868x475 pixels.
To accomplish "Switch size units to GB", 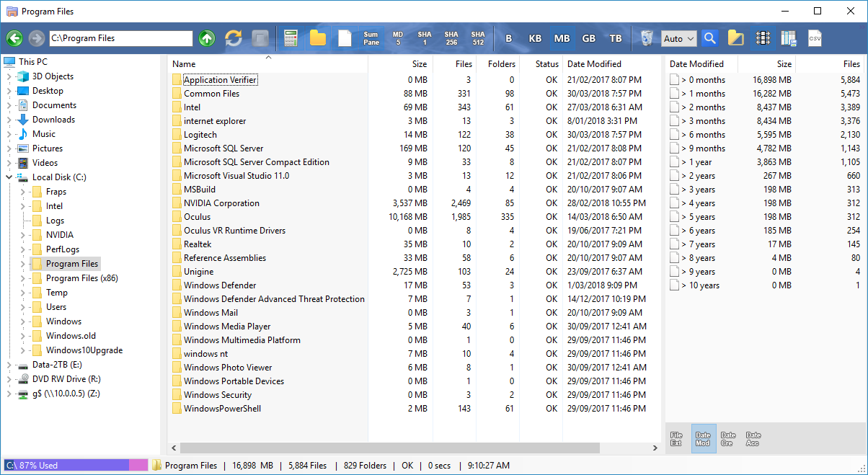I will pyautogui.click(x=588, y=37).
